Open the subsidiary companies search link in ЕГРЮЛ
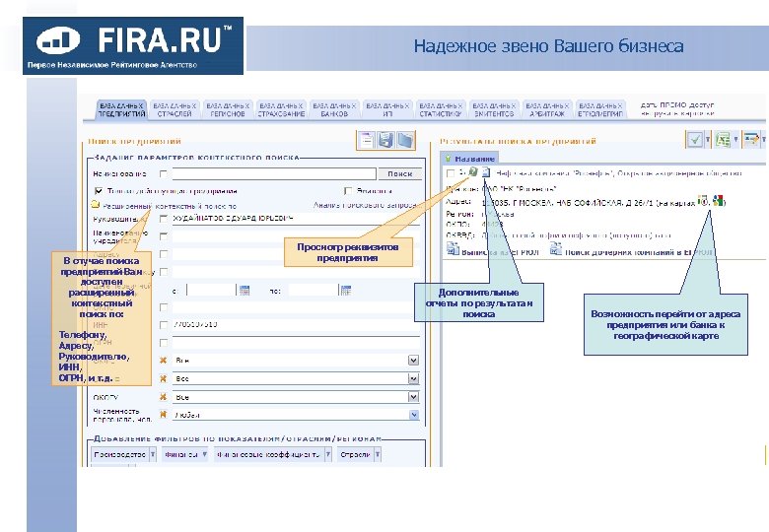 (x=638, y=252)
